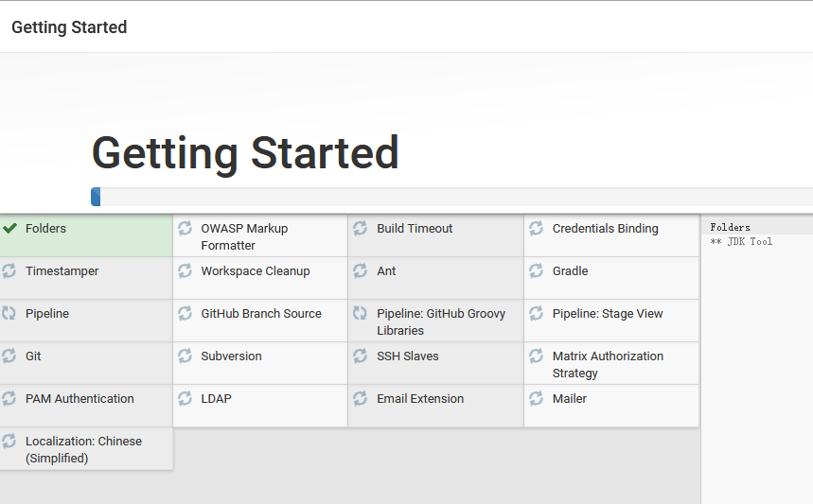Screen dimensions: 813x504
Task: Select the Pipeline: Stage View plugin label
Action: click(x=608, y=313)
